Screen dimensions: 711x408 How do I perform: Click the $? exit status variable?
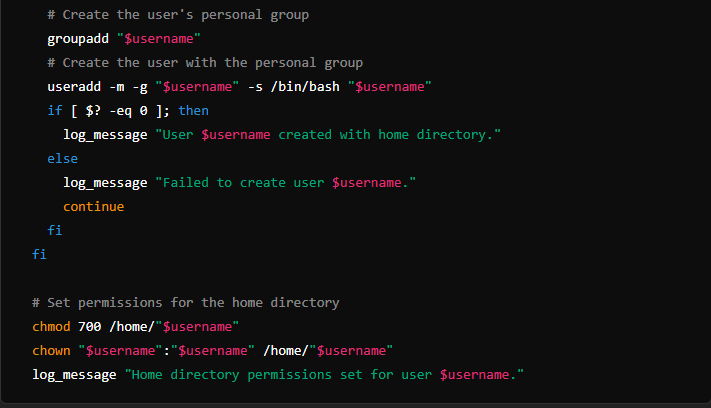tap(91, 110)
